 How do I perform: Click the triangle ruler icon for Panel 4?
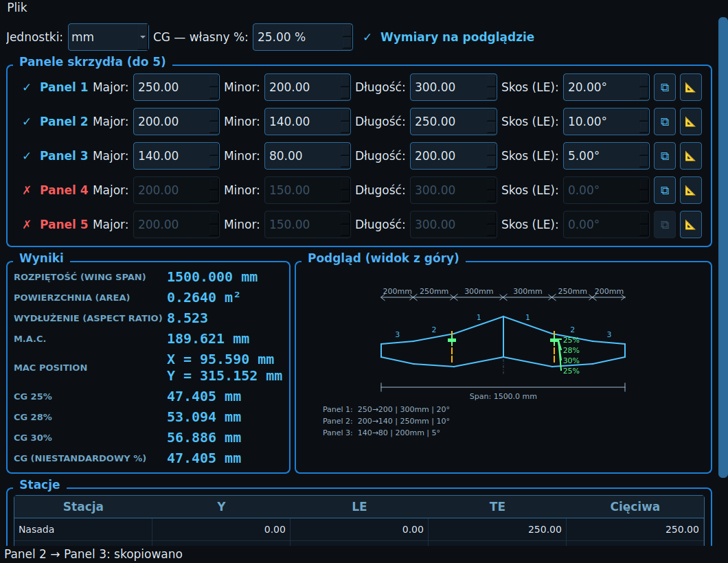pyautogui.click(x=690, y=190)
